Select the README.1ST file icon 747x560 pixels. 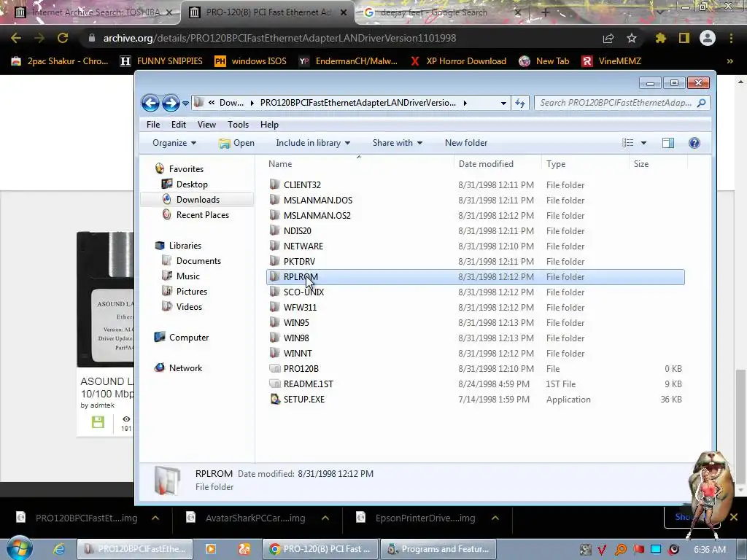(274, 384)
